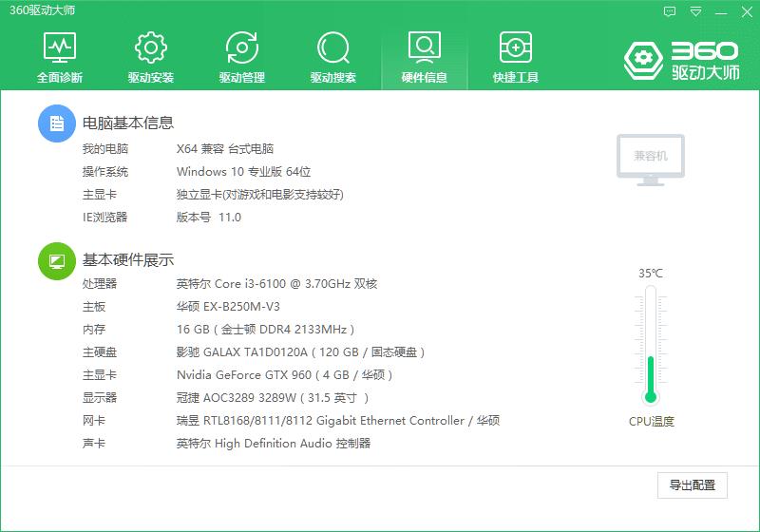Open the 全面诊断 diagnosis icon
760x532 pixels.
pyautogui.click(x=60, y=47)
